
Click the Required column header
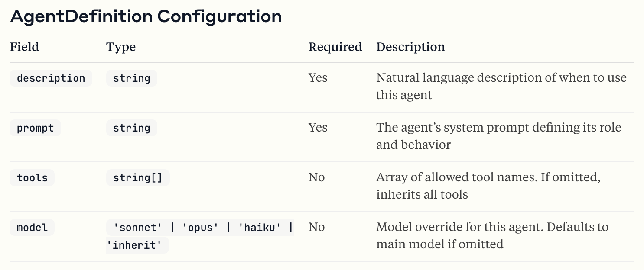335,47
